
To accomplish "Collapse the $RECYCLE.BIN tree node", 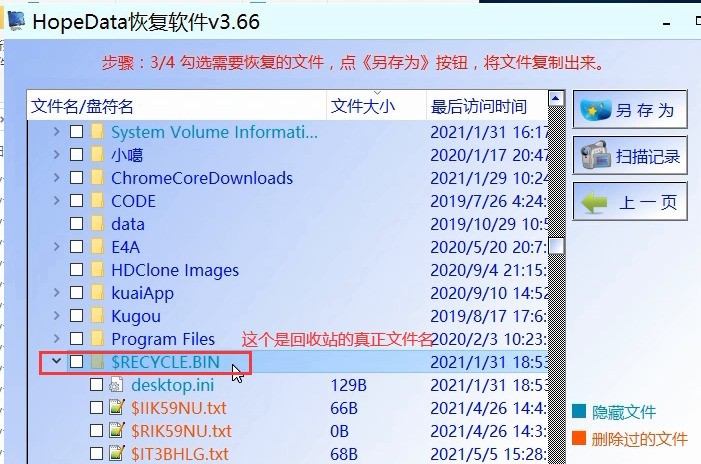I will pyautogui.click(x=57, y=362).
